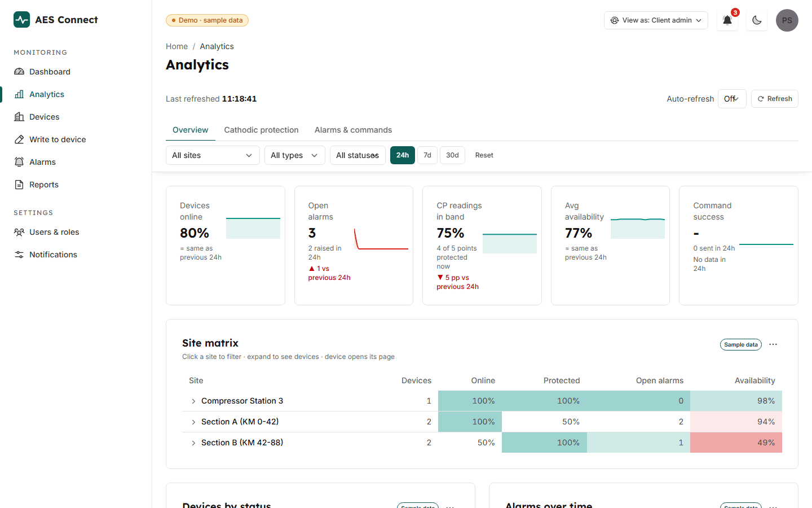Screen dimensions: 812x508
Task: Open the All types filter dropdown
Action: coord(295,155)
